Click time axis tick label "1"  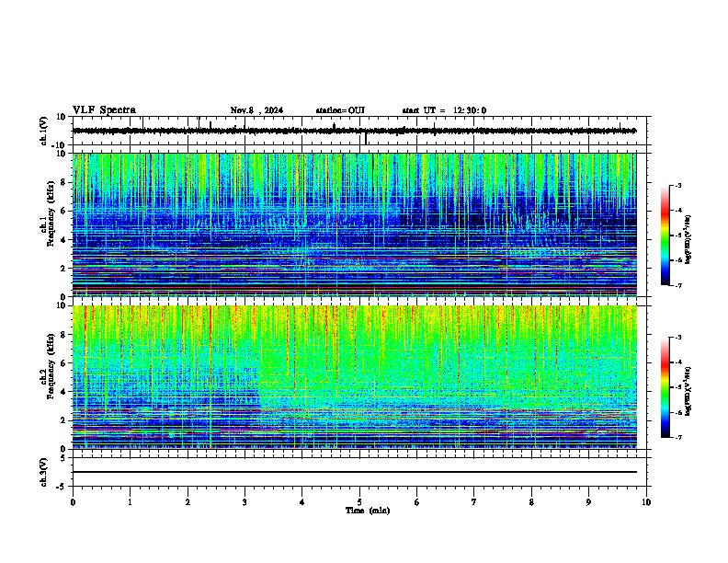click(130, 502)
